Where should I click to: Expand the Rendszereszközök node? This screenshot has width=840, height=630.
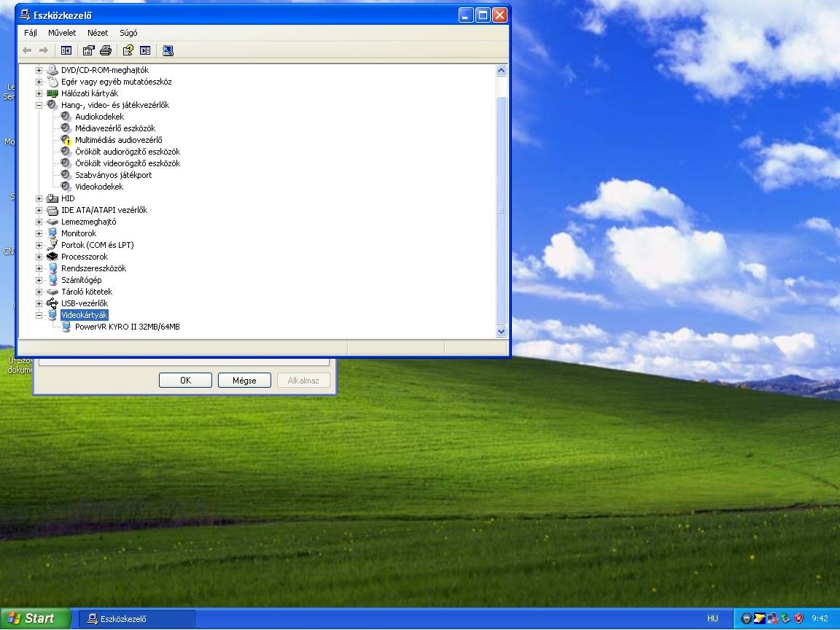click(39, 268)
